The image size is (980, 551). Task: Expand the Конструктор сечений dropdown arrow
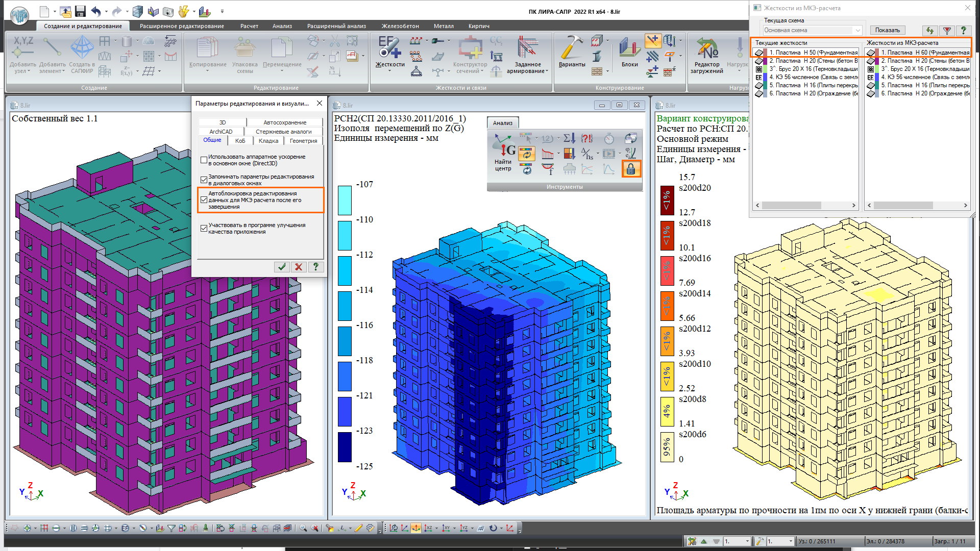click(x=482, y=71)
